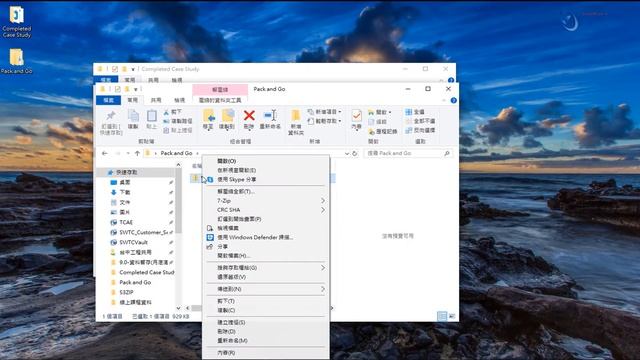Choose Rename (M) in the context menu

point(266,340)
